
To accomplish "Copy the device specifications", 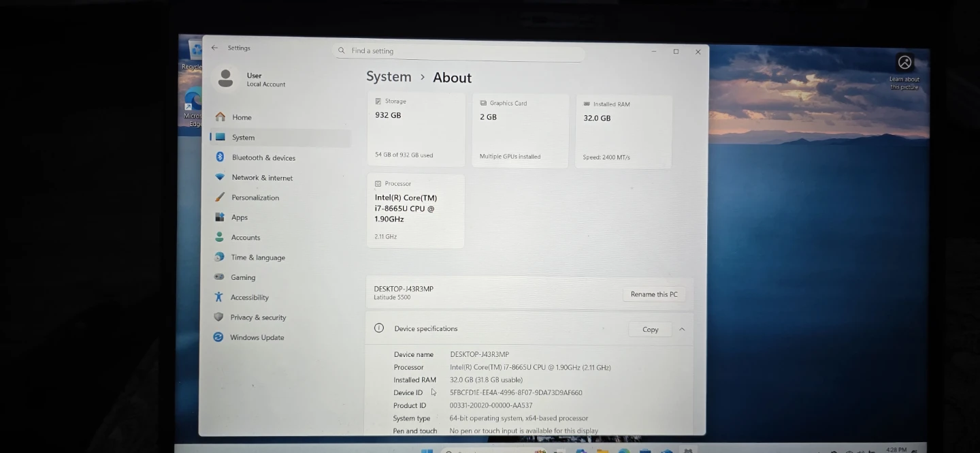I will click(650, 329).
